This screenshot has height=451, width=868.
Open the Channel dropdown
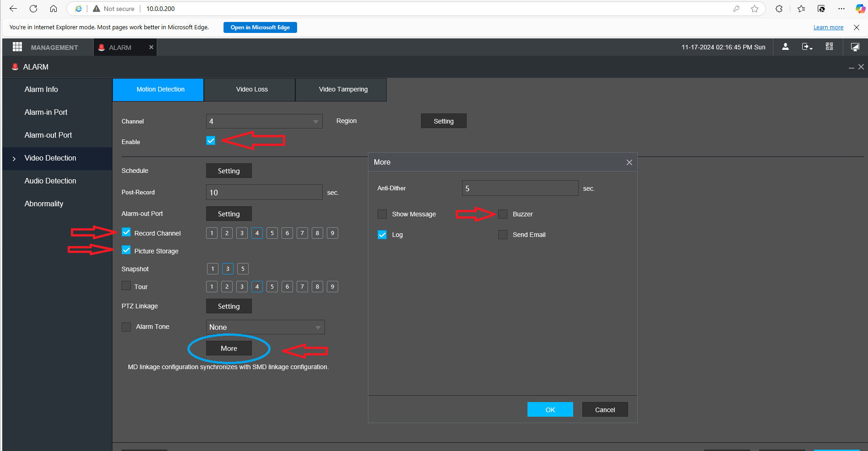pyautogui.click(x=264, y=121)
